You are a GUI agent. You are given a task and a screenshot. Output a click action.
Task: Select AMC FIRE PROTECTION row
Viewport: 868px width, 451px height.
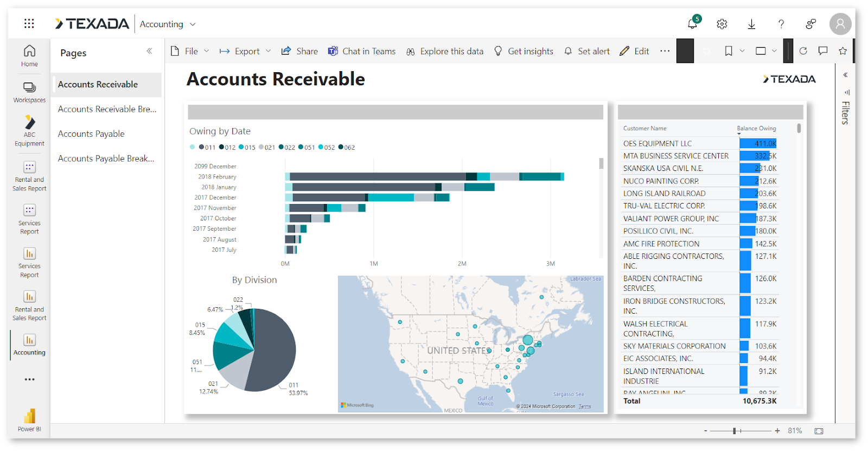pyautogui.click(x=700, y=244)
